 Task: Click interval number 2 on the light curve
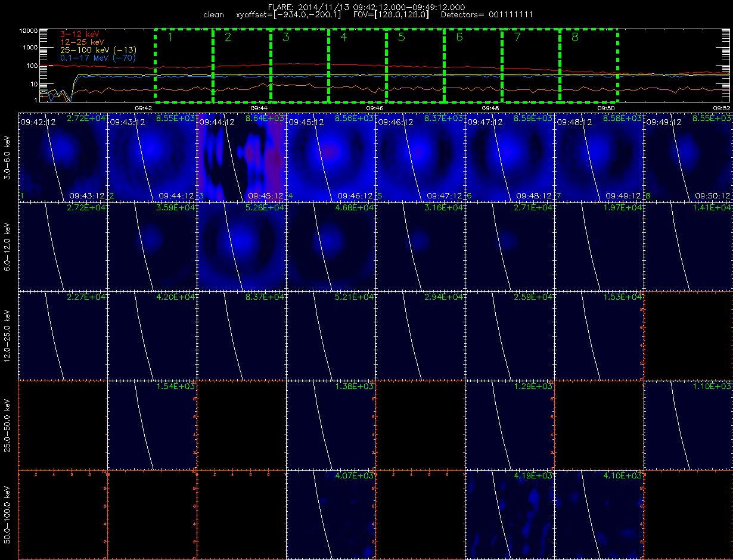228,38
